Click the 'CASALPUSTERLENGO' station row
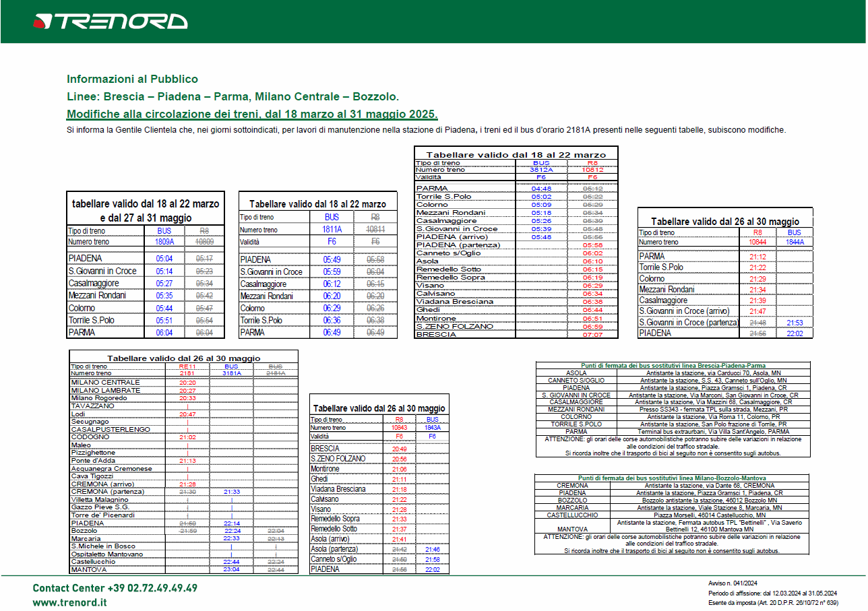 point(111,429)
